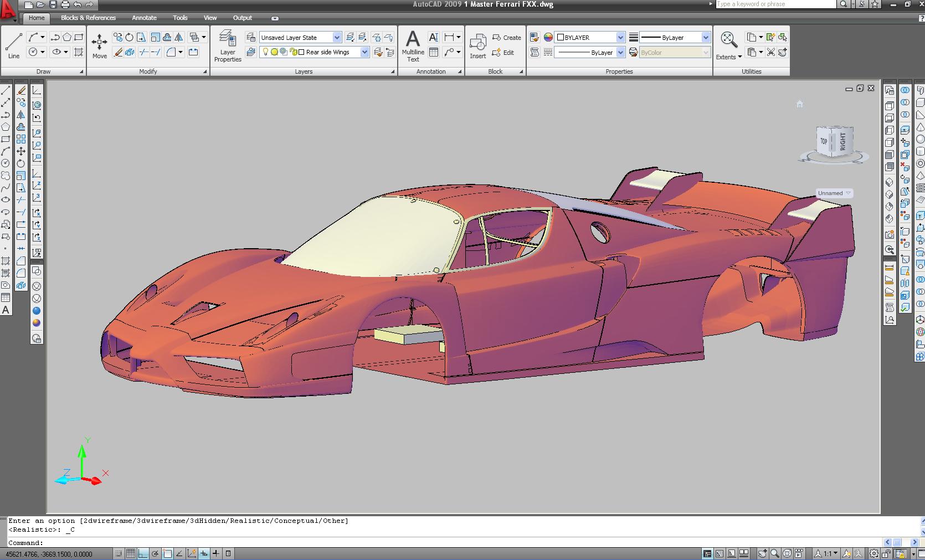The width and height of the screenshot is (925, 560).
Task: Select the Erase tool in Modify panel
Action: click(x=118, y=52)
